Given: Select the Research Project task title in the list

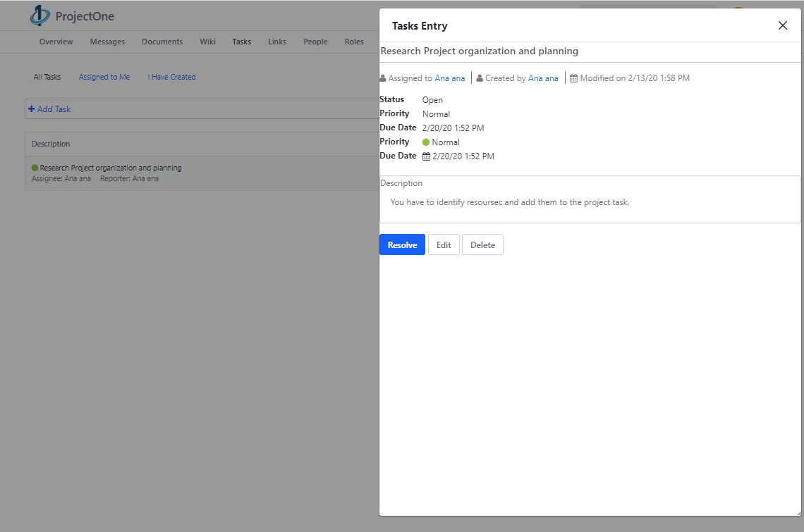Looking at the screenshot, I should point(111,168).
